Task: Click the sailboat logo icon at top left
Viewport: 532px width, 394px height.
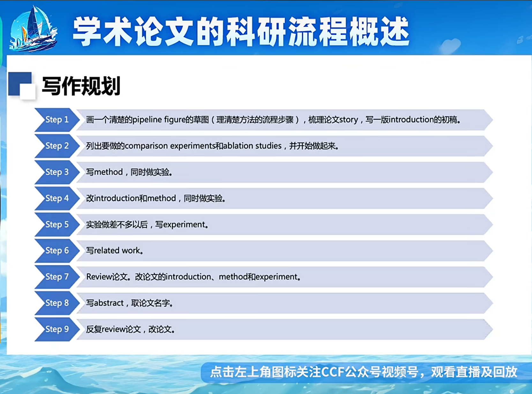Action: [x=34, y=29]
